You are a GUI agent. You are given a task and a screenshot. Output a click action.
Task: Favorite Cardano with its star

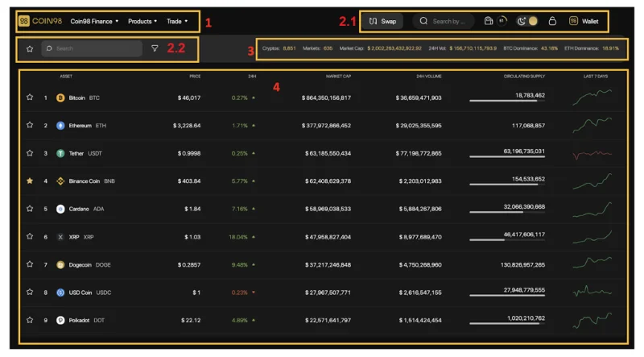pos(30,209)
